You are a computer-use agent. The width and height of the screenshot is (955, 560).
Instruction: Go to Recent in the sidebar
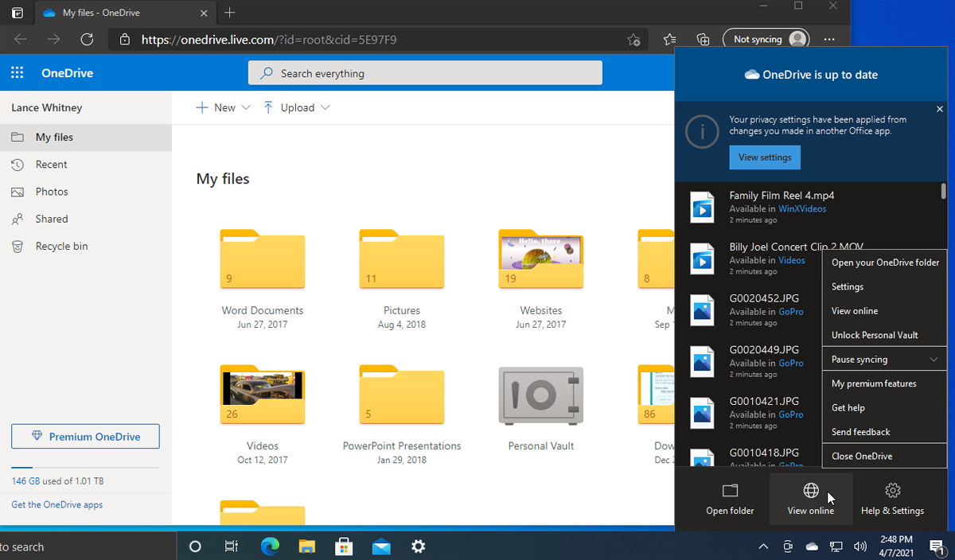pos(86,165)
